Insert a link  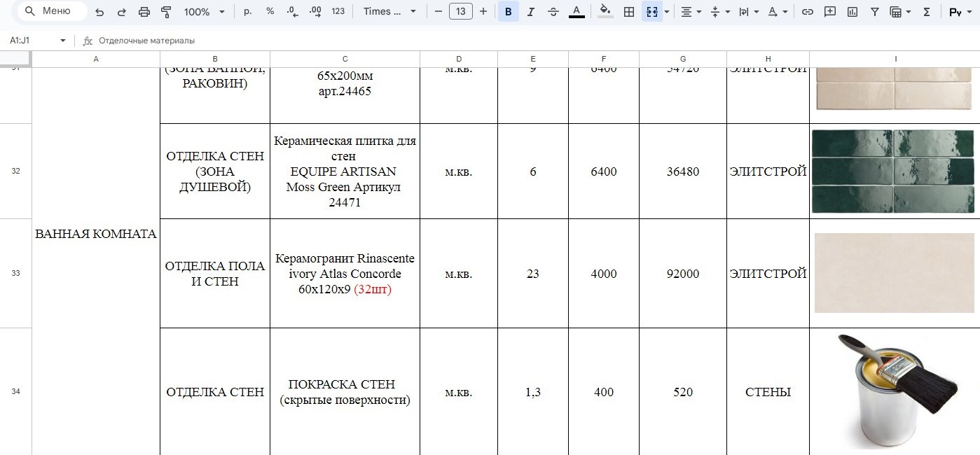pyautogui.click(x=806, y=11)
